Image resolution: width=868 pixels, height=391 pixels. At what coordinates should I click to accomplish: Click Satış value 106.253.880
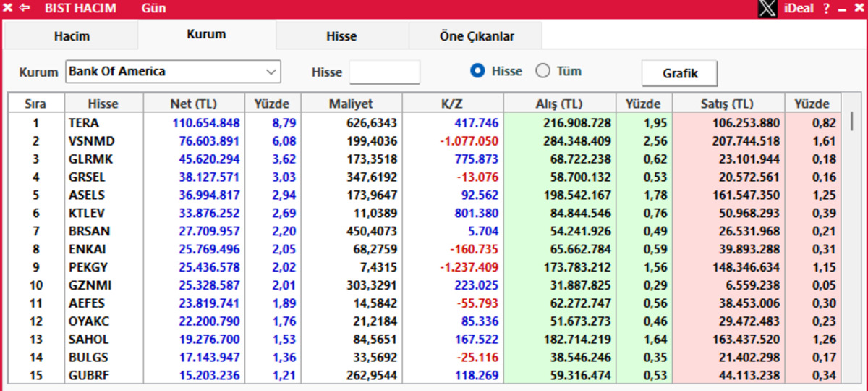[x=746, y=123]
